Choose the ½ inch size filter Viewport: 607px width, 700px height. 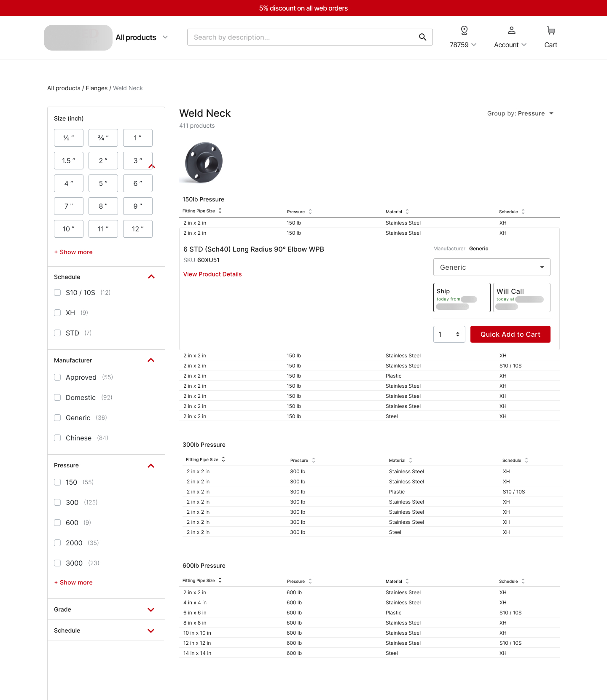click(x=69, y=138)
